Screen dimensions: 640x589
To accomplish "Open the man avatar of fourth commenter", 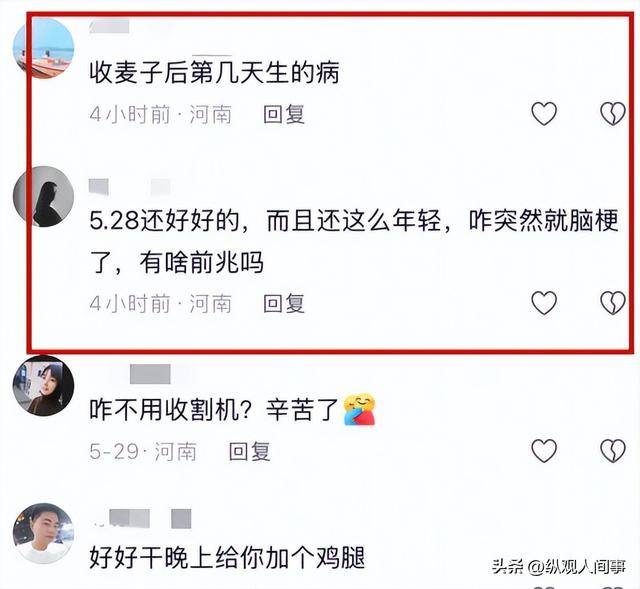I will click(43, 533).
